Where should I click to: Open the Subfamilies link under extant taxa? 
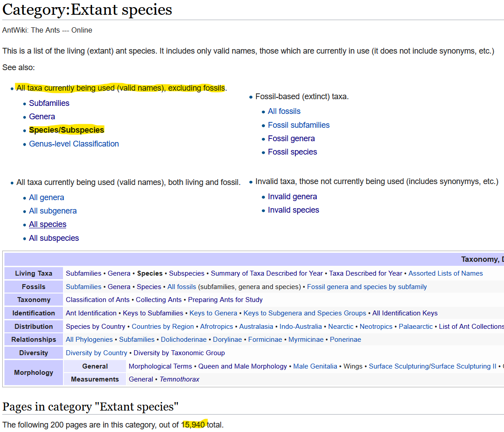click(49, 103)
